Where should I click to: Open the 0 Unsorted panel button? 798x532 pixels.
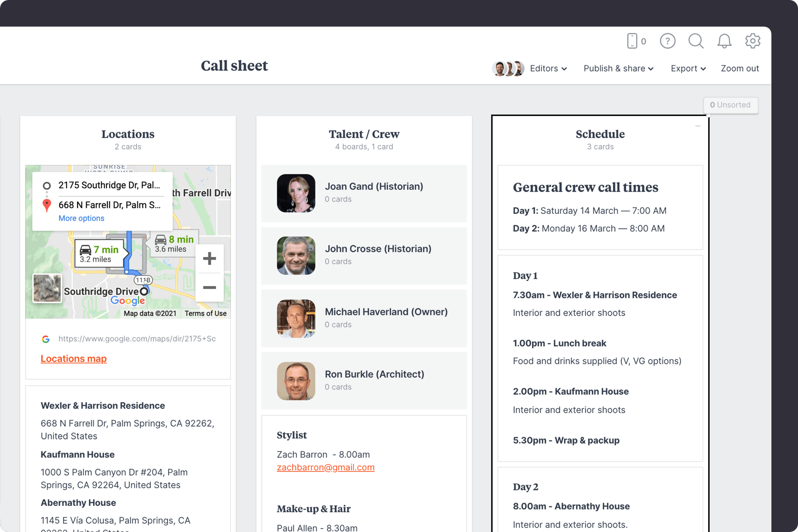coord(730,105)
